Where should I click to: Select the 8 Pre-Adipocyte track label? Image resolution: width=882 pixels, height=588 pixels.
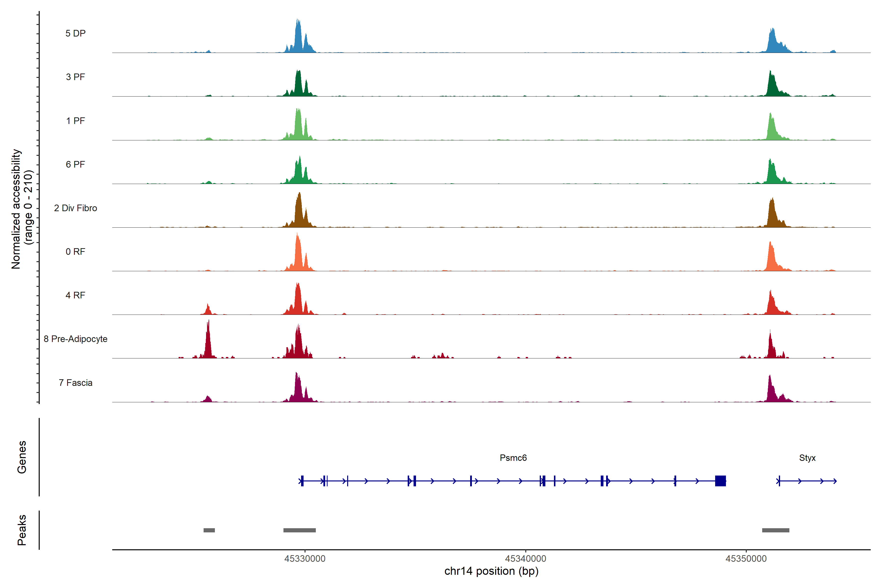point(75,339)
